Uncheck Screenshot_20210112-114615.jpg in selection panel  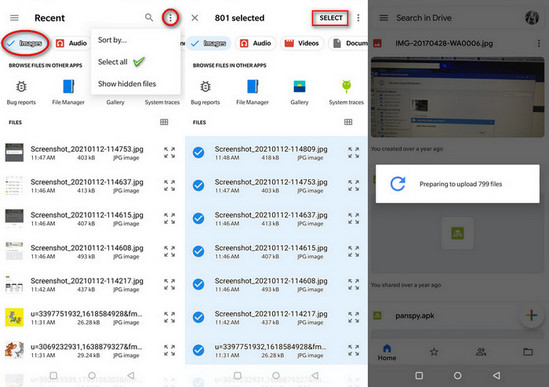pyautogui.click(x=199, y=251)
